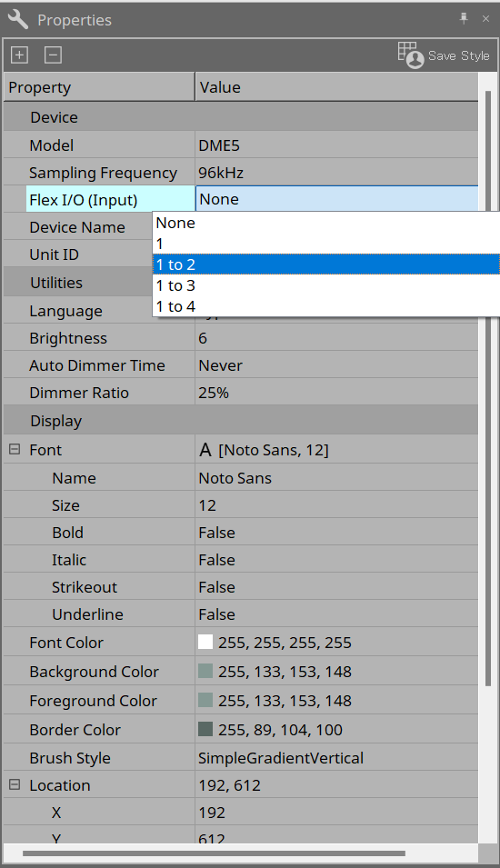Click the horizontal scrollbar thumb

click(214, 853)
